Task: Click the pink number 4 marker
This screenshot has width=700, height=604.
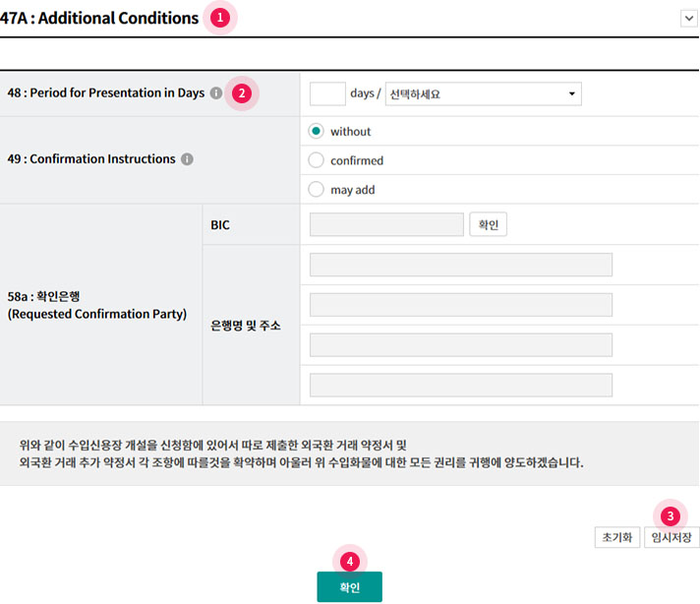Action: tap(349, 560)
